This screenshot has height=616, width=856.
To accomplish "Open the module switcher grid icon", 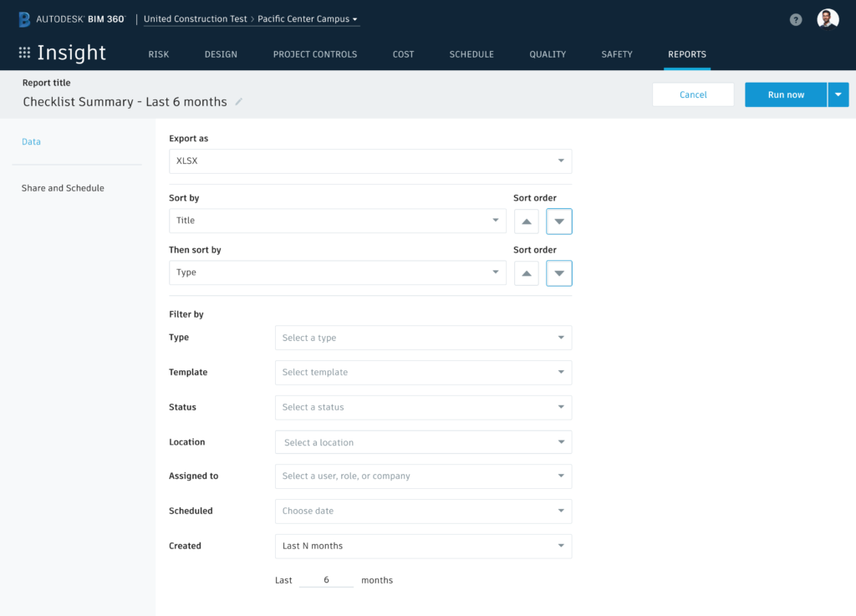I will pos(24,53).
